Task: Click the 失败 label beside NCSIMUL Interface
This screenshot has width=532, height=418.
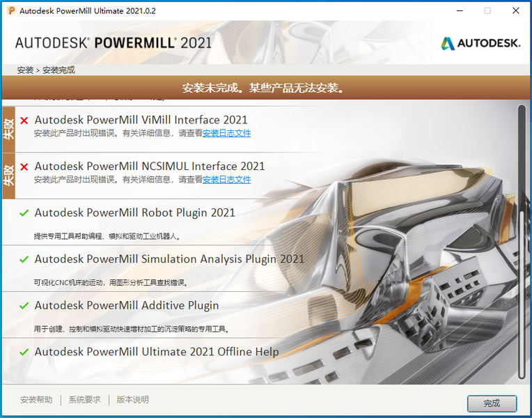Action: (8, 176)
